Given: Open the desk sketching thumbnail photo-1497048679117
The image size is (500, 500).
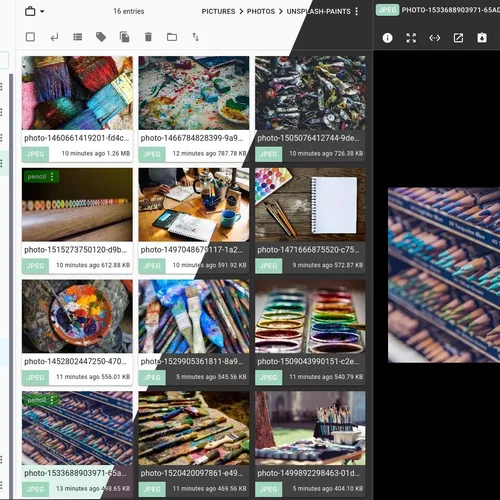Looking at the screenshot, I should point(194,205).
